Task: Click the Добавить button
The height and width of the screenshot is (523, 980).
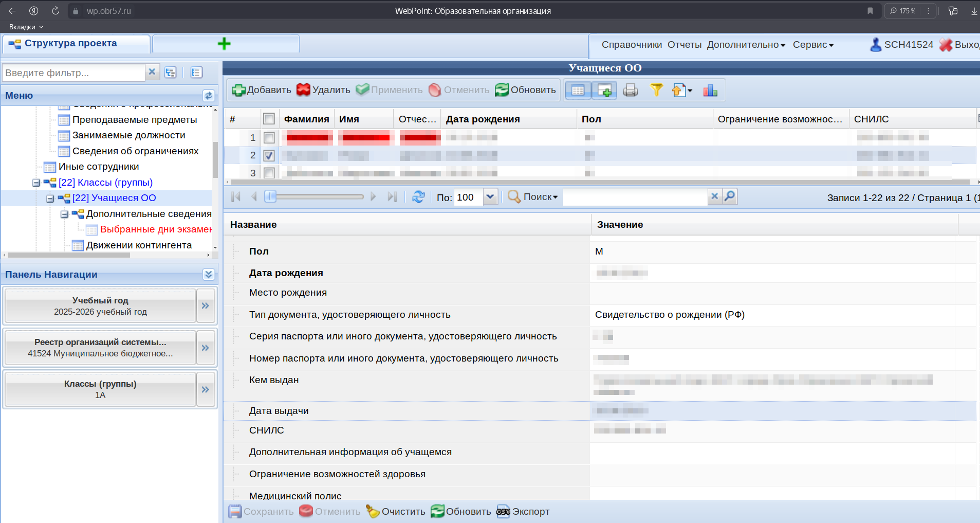Action: [x=262, y=90]
